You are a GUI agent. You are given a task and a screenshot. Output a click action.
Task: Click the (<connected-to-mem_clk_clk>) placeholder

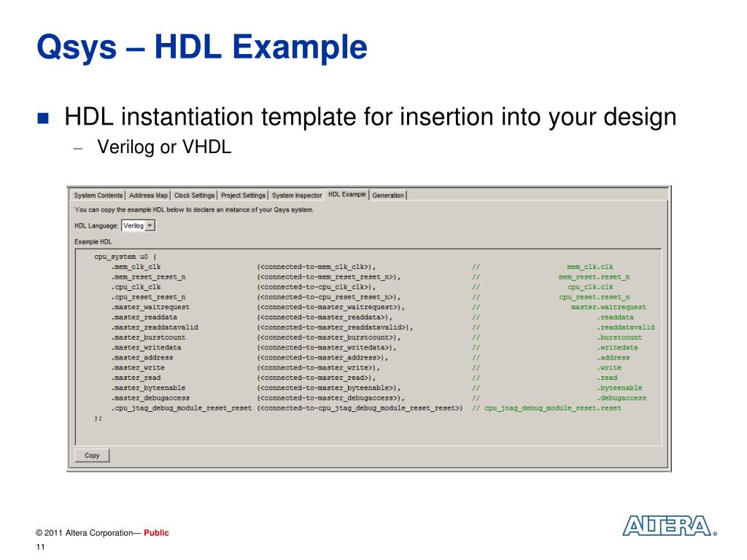(x=317, y=267)
